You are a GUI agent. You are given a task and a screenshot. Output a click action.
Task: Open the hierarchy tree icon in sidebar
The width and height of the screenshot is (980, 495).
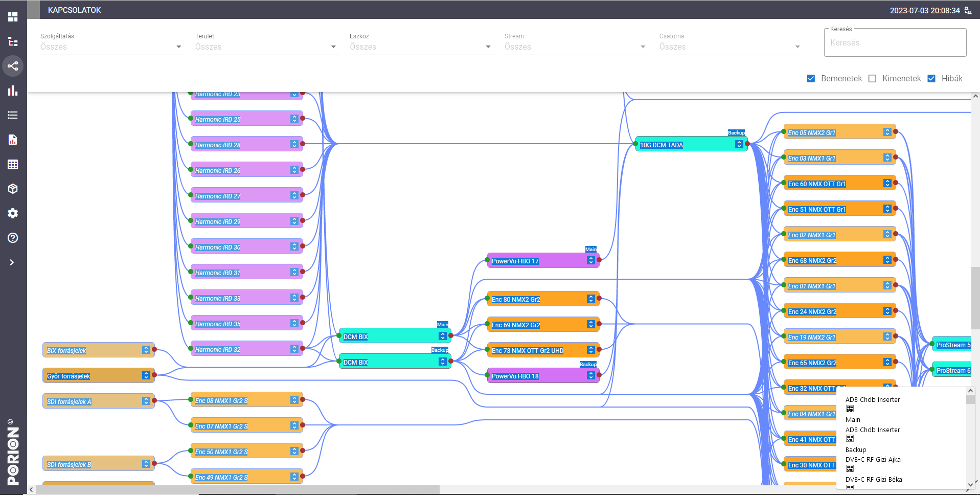click(13, 41)
